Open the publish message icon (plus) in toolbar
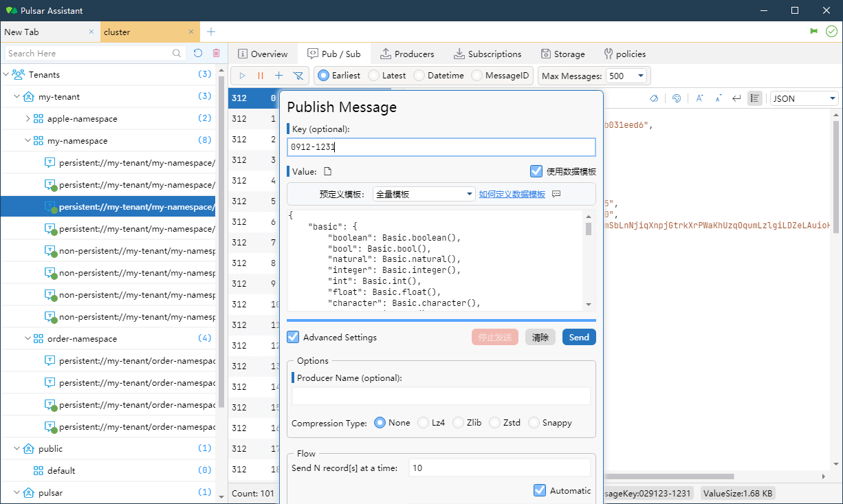The image size is (843, 504). click(279, 76)
